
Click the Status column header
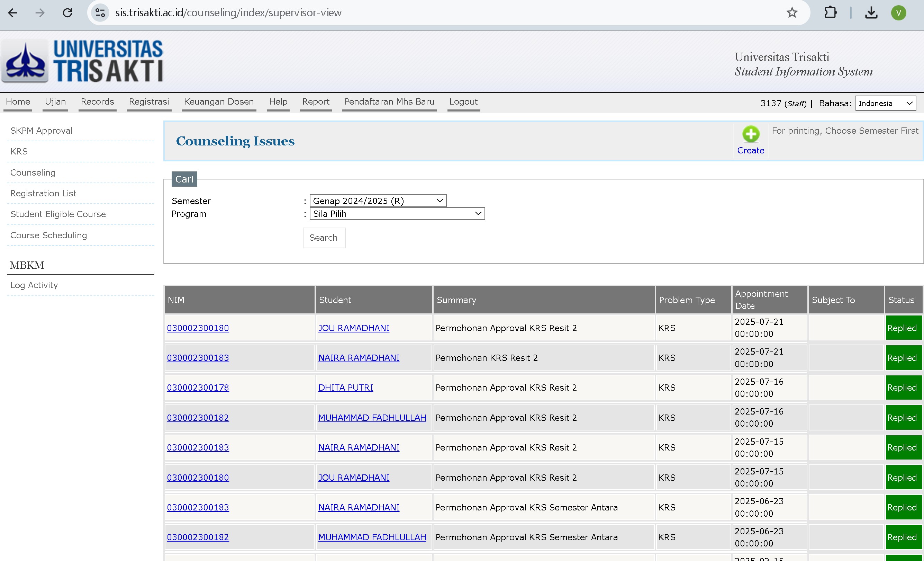click(903, 300)
